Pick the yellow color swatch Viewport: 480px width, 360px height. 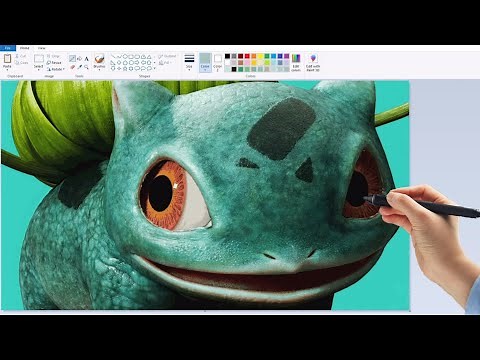tap(260, 56)
